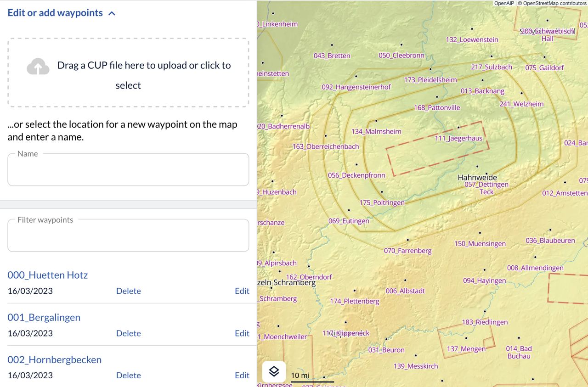Click the 241_Welzheim map label
The height and width of the screenshot is (387, 588).
pos(522,104)
